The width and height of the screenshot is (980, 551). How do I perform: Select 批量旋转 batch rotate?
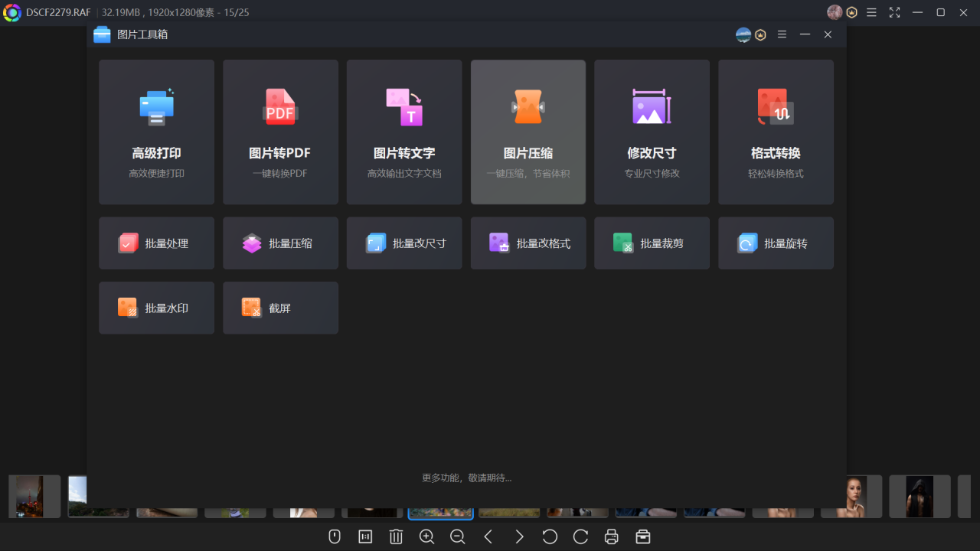pyautogui.click(x=776, y=243)
